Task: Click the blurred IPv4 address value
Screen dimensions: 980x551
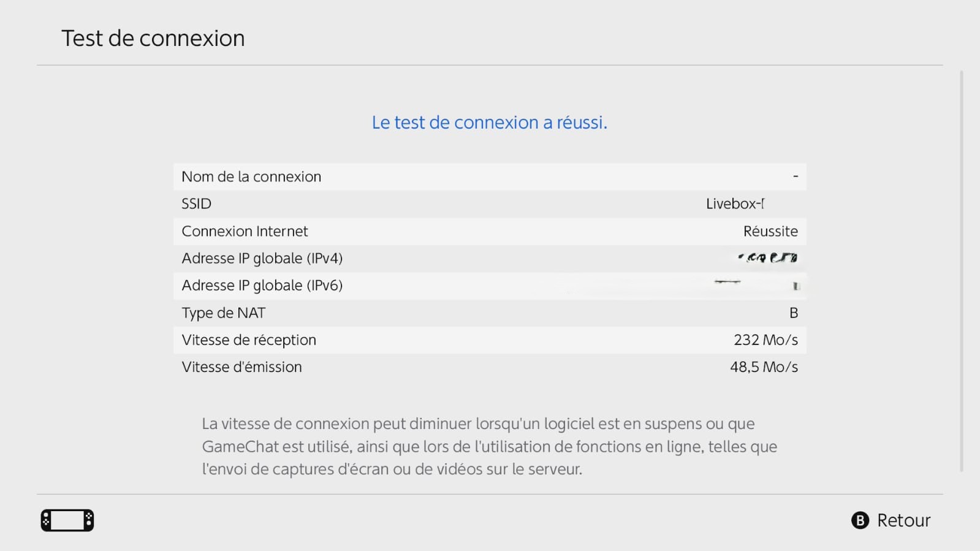Action: [x=767, y=258]
